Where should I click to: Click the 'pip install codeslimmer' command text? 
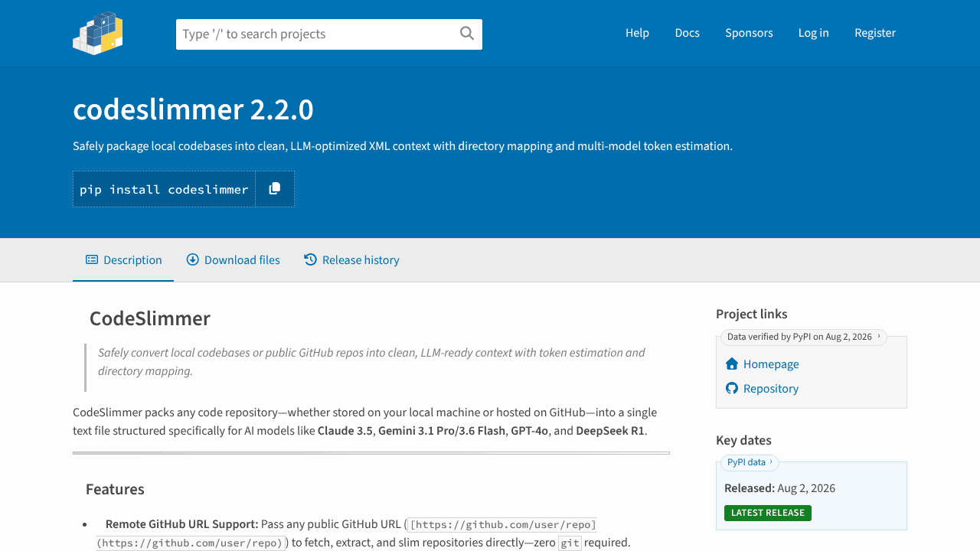pos(164,189)
